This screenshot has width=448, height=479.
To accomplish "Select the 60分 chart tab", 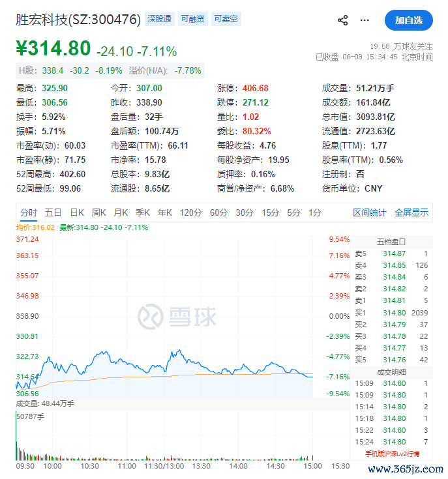I will coord(219,212).
